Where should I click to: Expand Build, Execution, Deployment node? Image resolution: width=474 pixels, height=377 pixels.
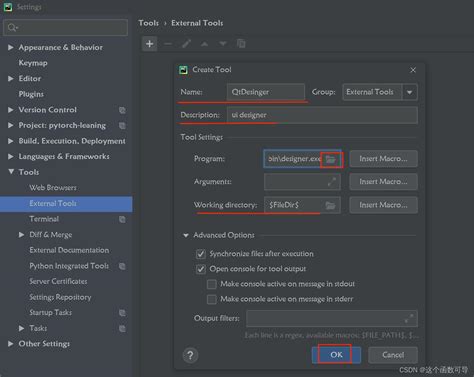pyautogui.click(x=11, y=141)
